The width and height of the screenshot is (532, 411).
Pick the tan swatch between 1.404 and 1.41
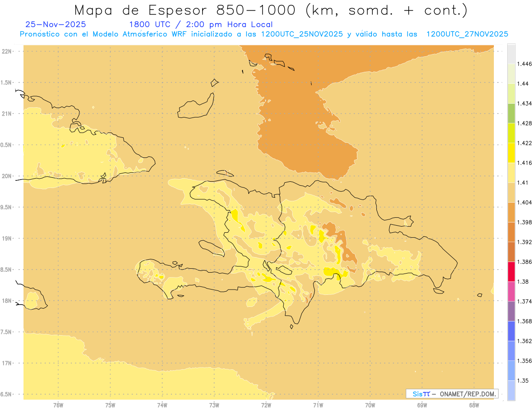[x=511, y=192]
